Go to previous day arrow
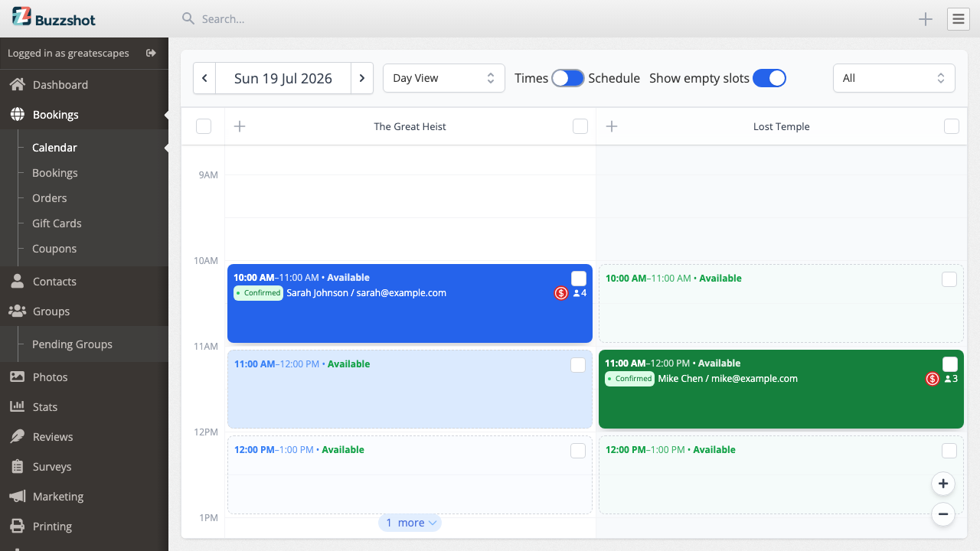The width and height of the screenshot is (980, 551). coord(204,78)
